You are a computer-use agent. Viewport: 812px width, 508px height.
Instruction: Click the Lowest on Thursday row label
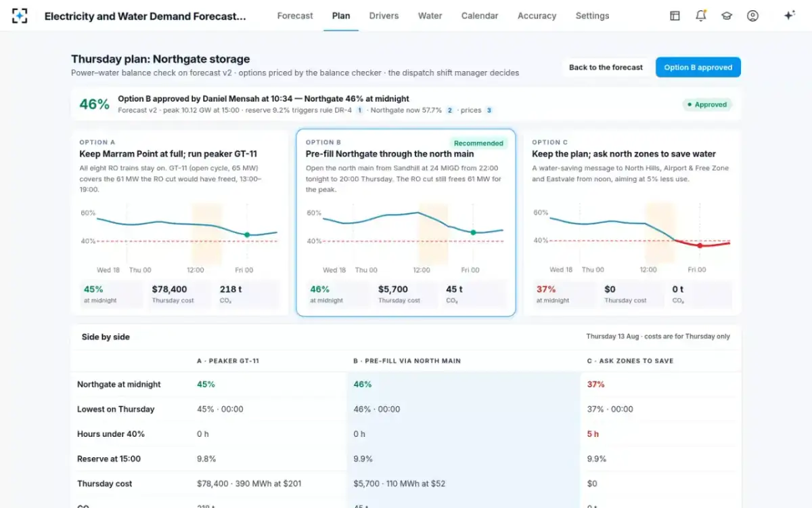click(116, 409)
